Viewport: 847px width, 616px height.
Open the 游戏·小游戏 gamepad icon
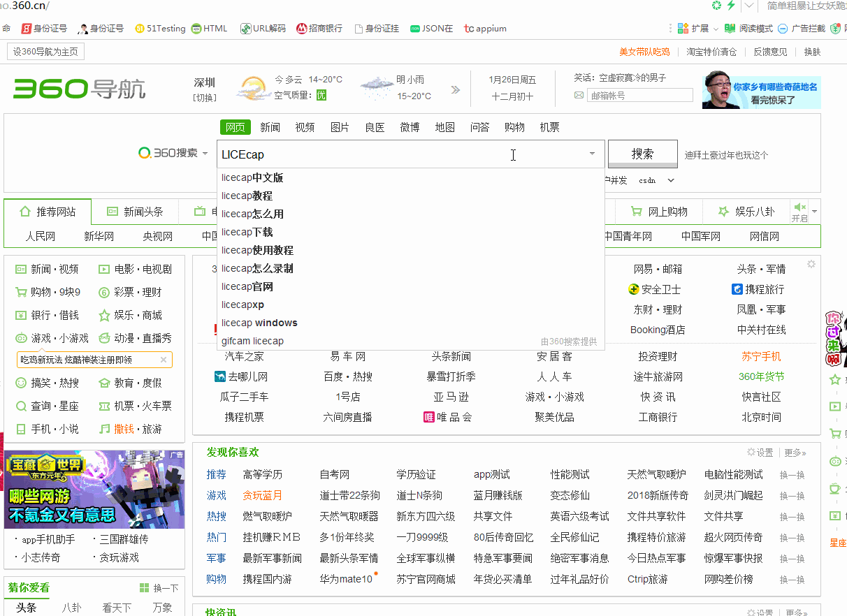point(20,338)
